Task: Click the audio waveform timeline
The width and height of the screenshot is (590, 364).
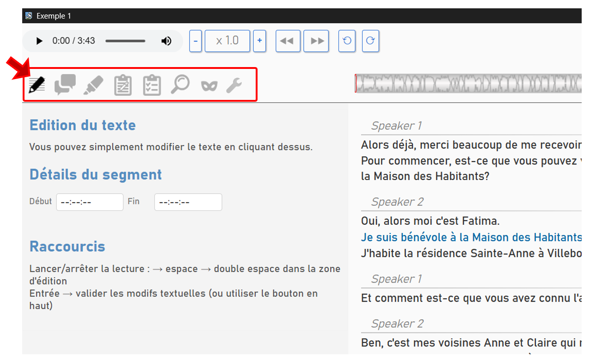Action: click(468, 84)
